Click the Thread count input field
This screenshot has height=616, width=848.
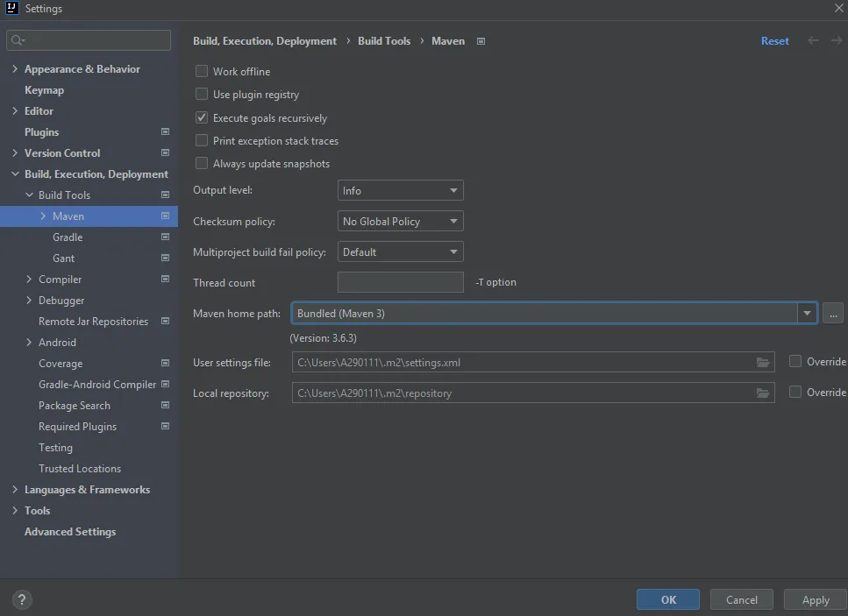(400, 282)
